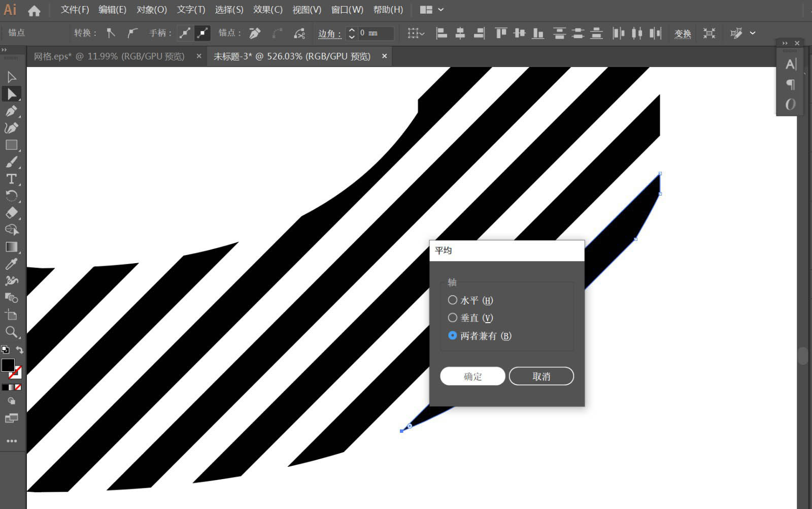This screenshot has height=509, width=812.
Task: Click vertical align top icon
Action: [x=501, y=34]
